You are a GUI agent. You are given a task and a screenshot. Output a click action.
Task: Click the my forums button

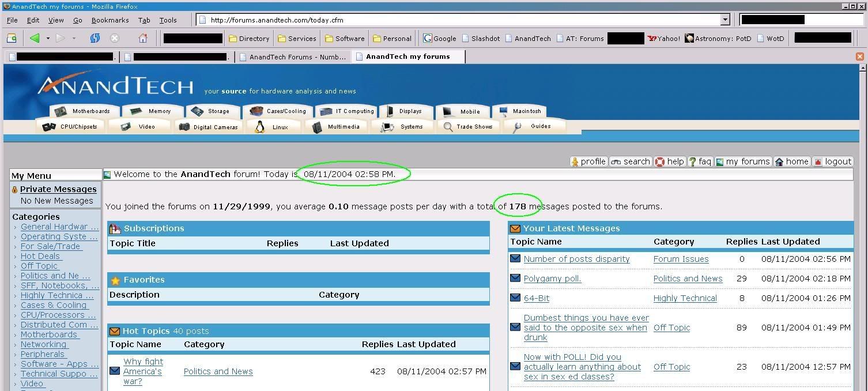743,161
